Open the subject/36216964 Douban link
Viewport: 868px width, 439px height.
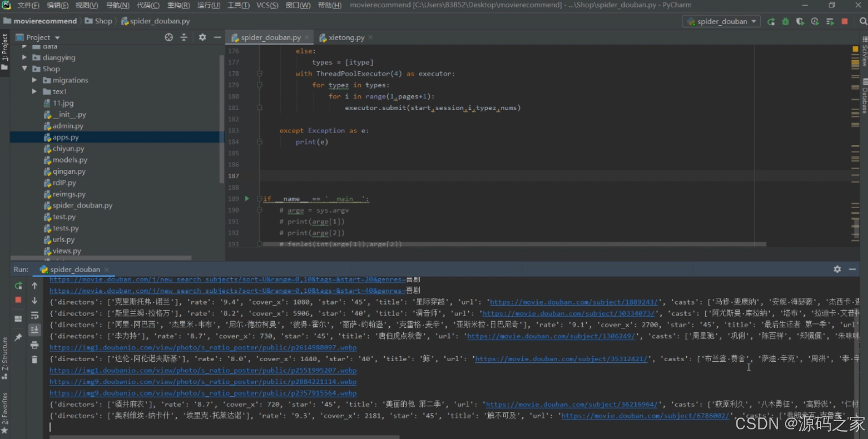[572, 404]
